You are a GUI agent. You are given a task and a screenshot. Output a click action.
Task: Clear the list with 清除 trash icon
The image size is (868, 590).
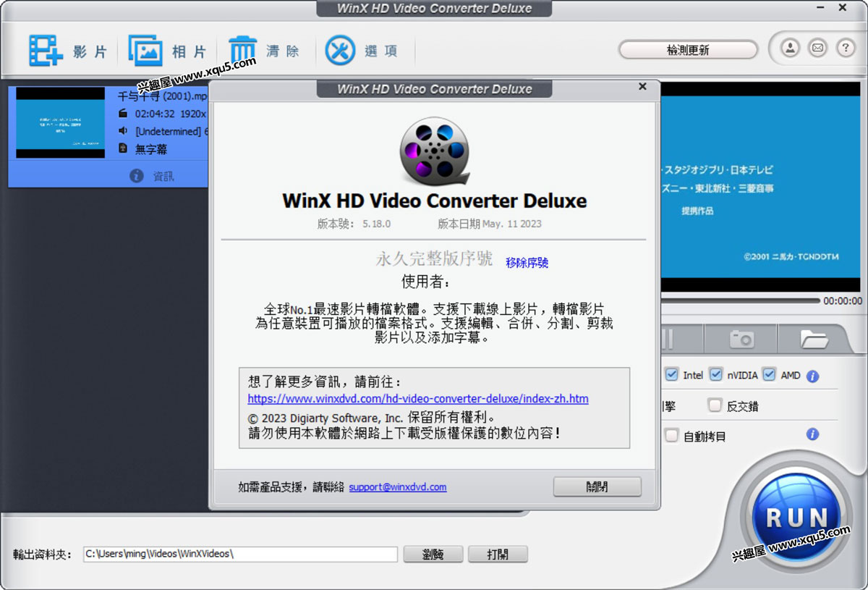264,51
